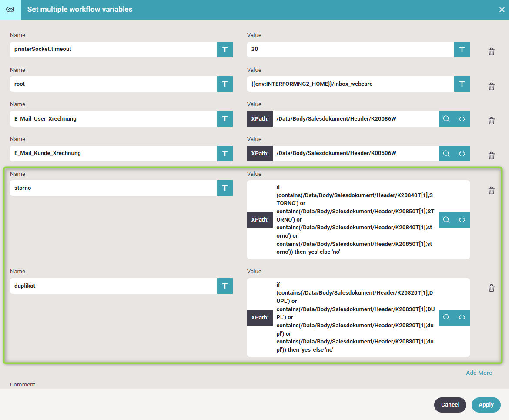Click the workflow variable icon in header

[10, 10]
